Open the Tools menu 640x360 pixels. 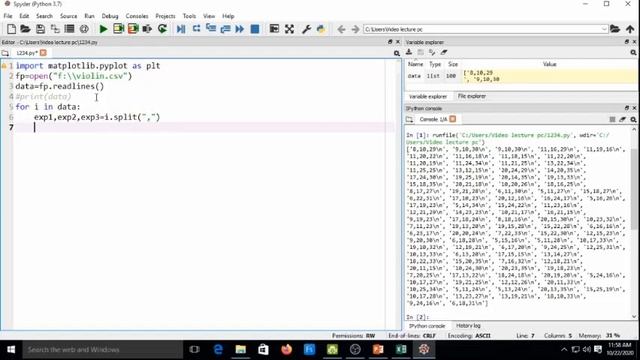point(189,16)
